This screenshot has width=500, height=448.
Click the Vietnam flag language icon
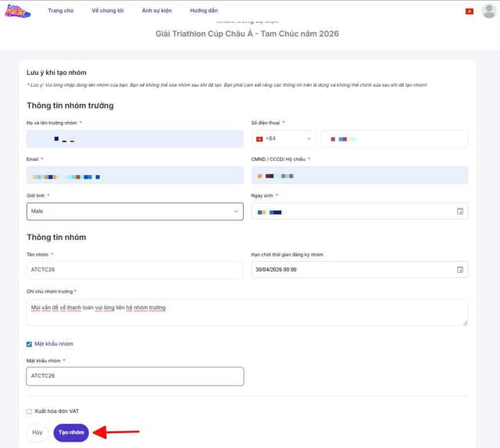[470, 11]
